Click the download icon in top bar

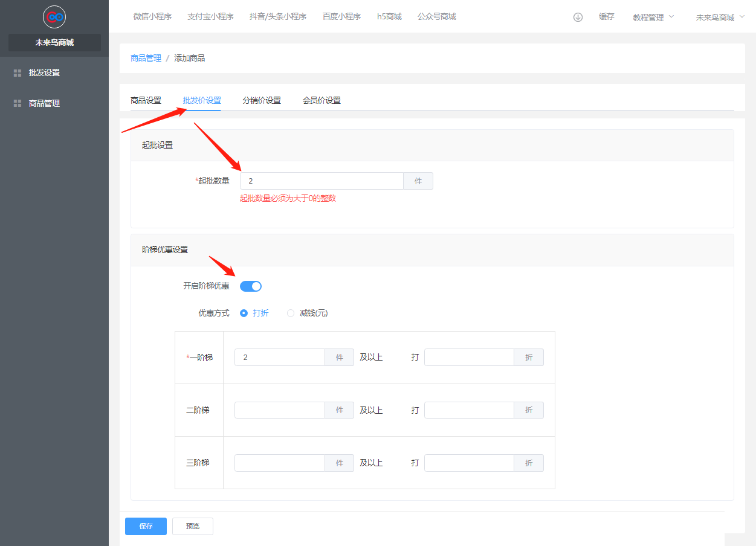pos(578,17)
